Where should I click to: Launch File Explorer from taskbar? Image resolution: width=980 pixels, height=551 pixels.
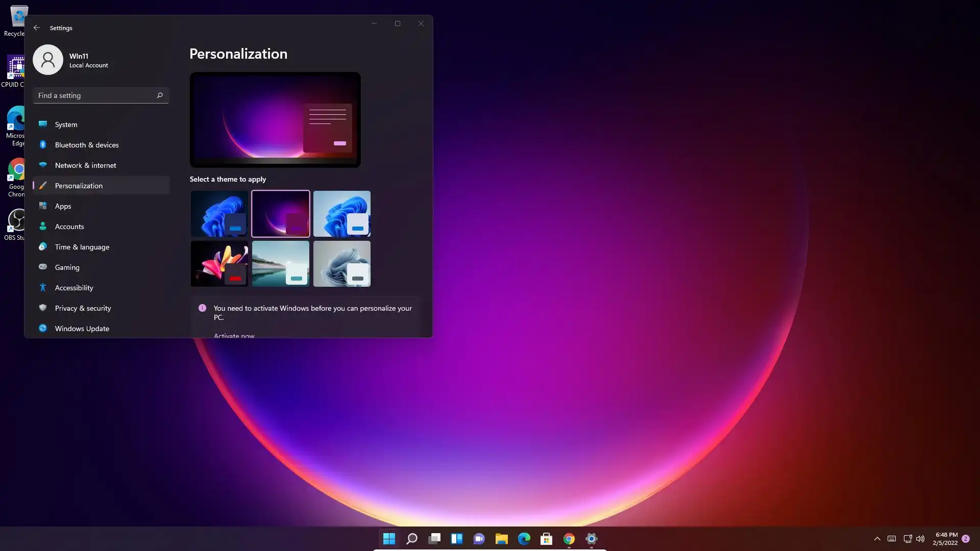pyautogui.click(x=501, y=539)
